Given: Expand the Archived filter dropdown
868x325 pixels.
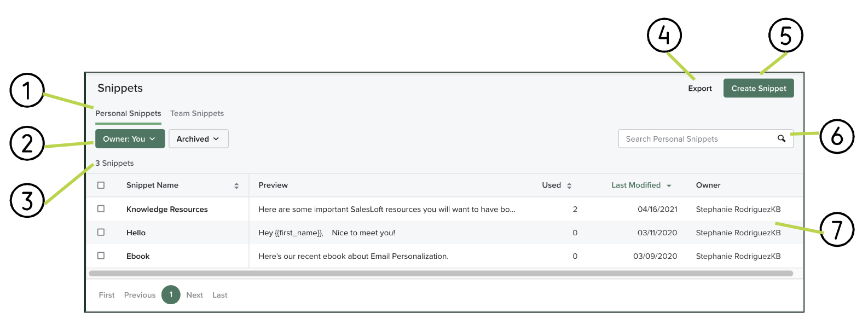Looking at the screenshot, I should tap(198, 138).
